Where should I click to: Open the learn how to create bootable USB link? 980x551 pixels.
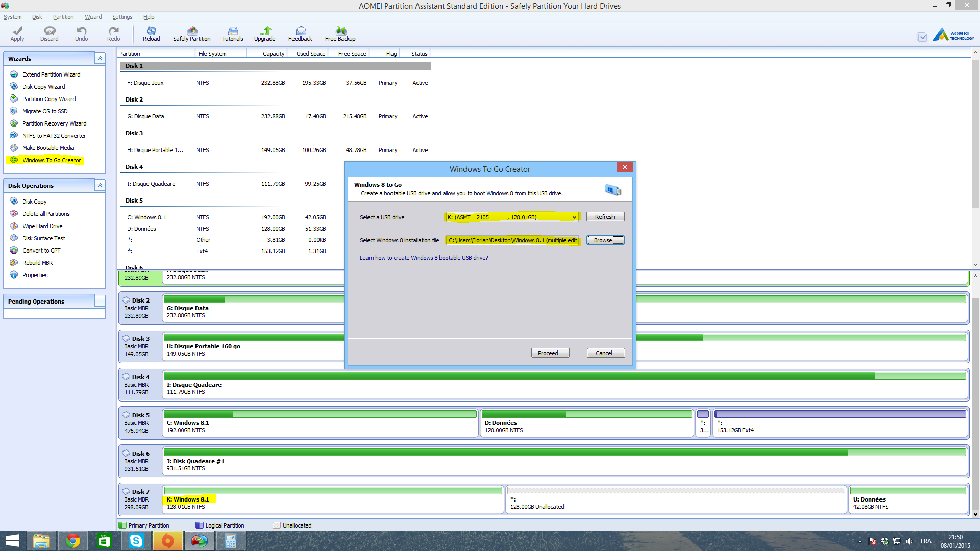point(424,258)
